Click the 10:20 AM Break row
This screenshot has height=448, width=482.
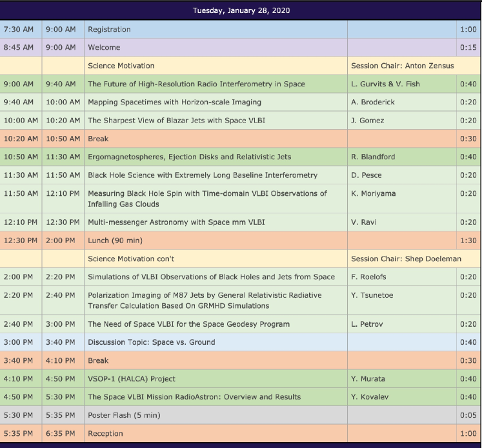tap(98, 139)
